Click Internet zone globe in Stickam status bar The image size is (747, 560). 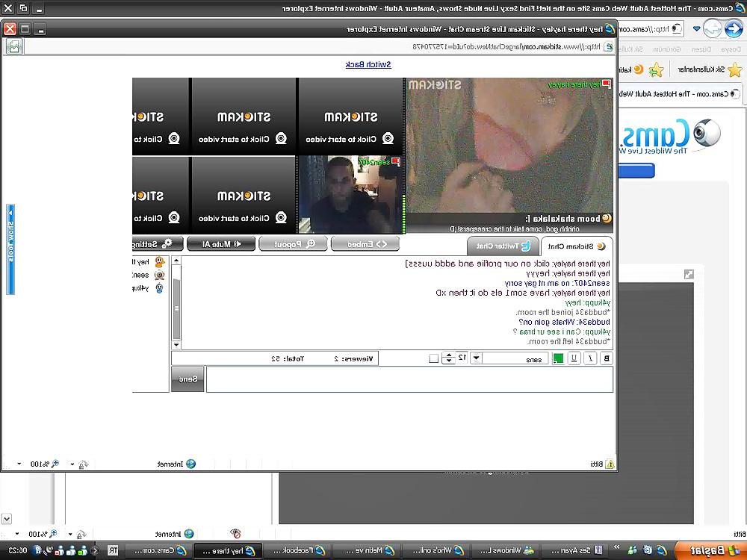tap(191, 464)
